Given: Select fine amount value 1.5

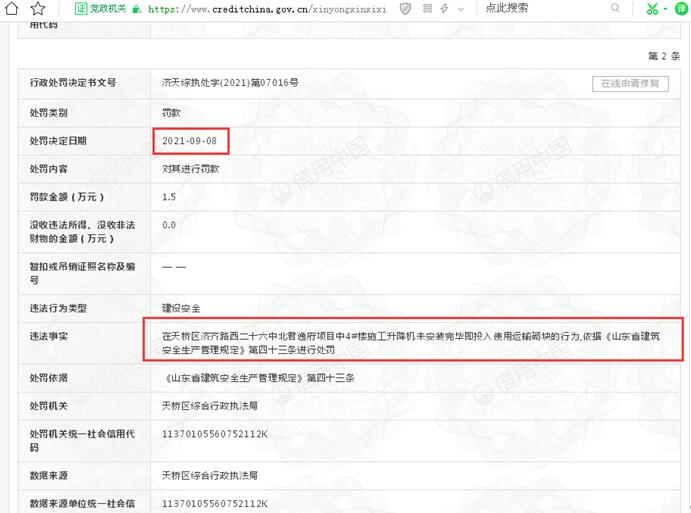Looking at the screenshot, I should (169, 197).
